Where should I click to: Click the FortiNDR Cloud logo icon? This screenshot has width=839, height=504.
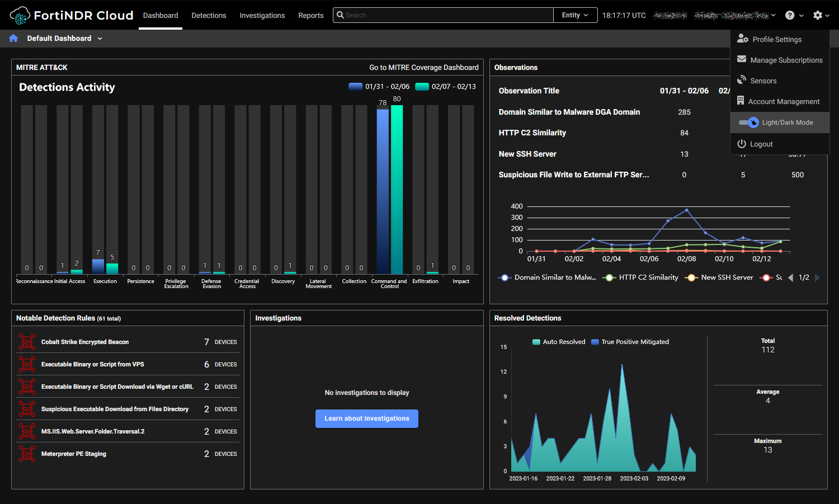[20, 16]
